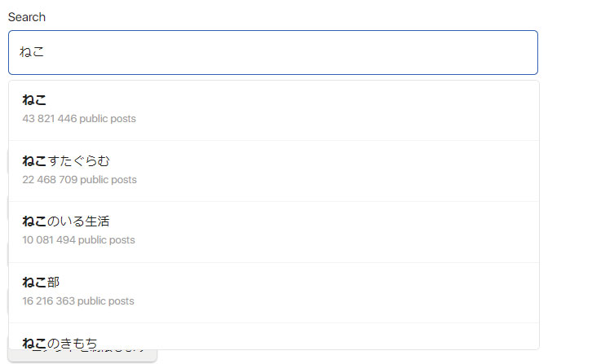Click bold ねこ prefix of ねこのきもち
The height and width of the screenshot is (364, 592).
[35, 343]
